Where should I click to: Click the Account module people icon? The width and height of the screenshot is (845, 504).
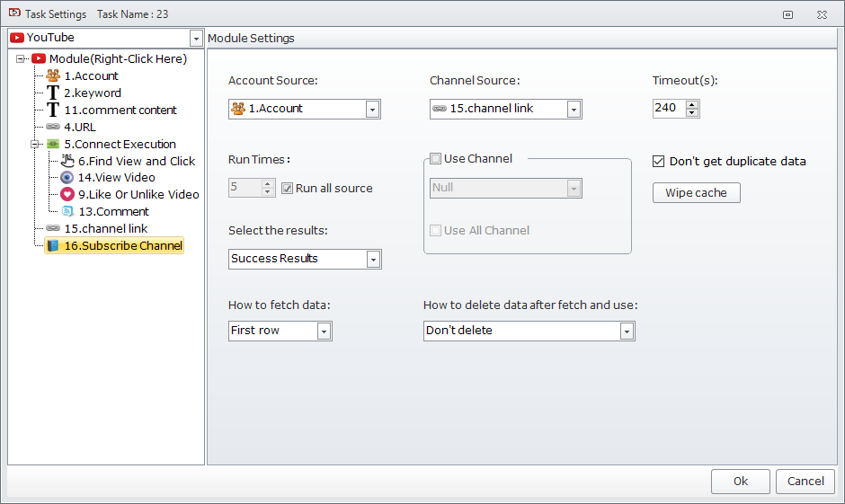tap(53, 75)
